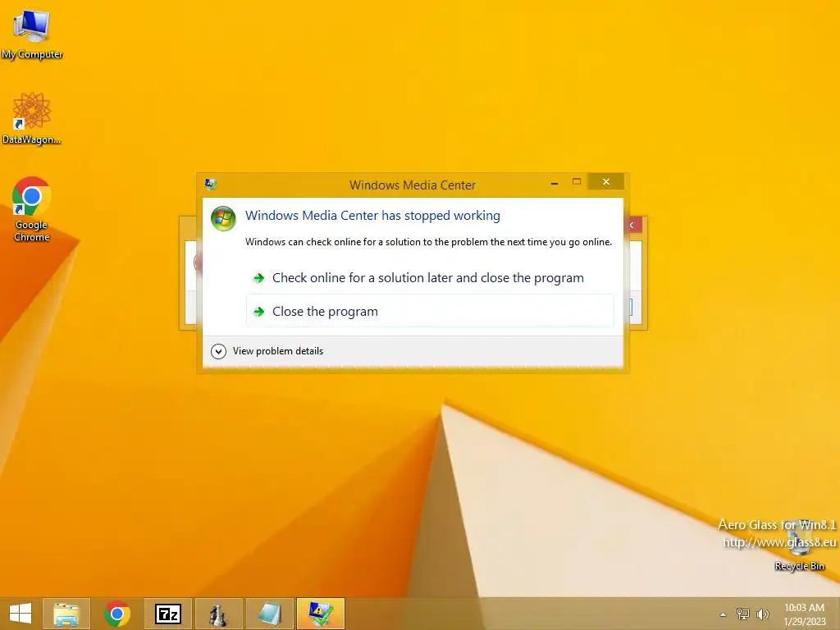Choose Close the program option
The height and width of the screenshot is (630, 840).
tap(429, 311)
